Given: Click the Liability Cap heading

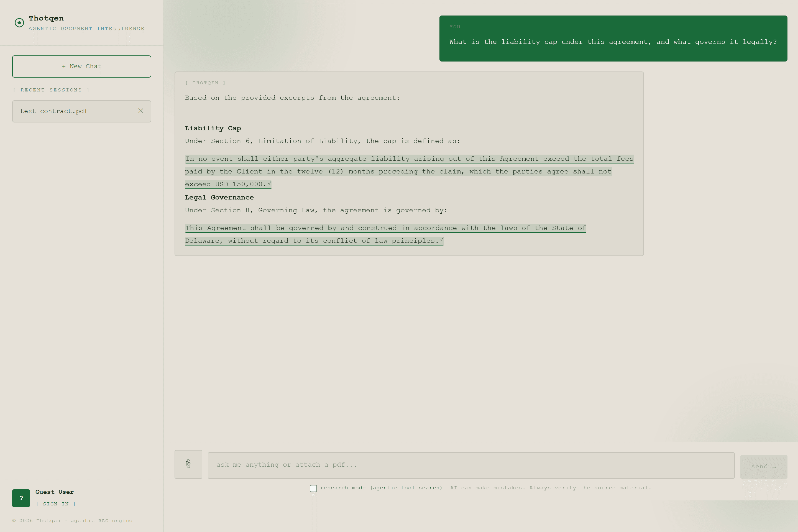Looking at the screenshot, I should [x=213, y=128].
